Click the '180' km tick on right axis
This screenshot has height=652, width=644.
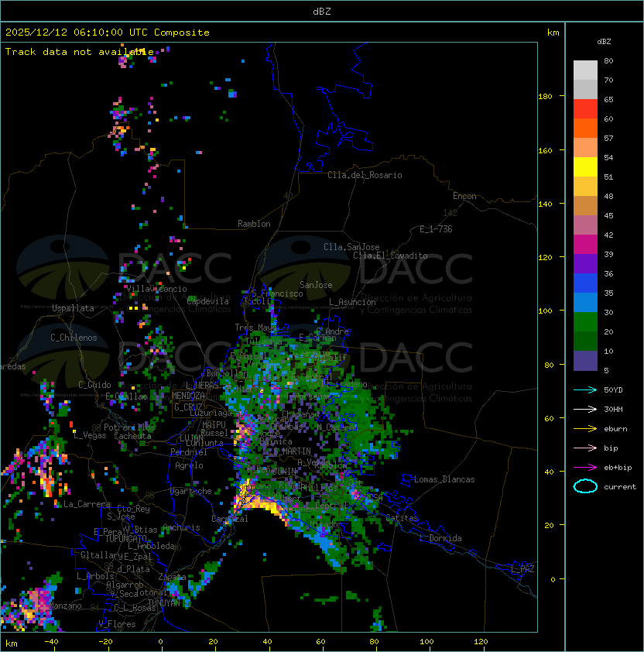click(545, 97)
